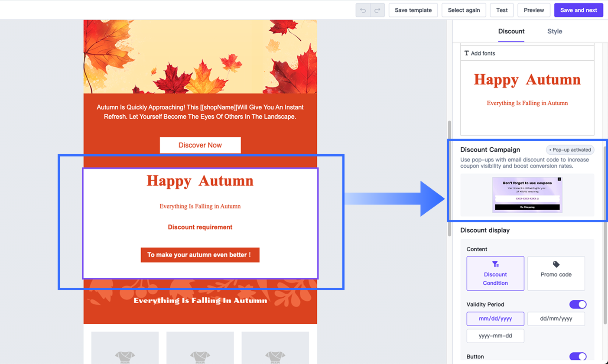This screenshot has height=364, width=608.
Task: Click 'Everything Is Falling in Autumn' in font preview
Action: 527,103
